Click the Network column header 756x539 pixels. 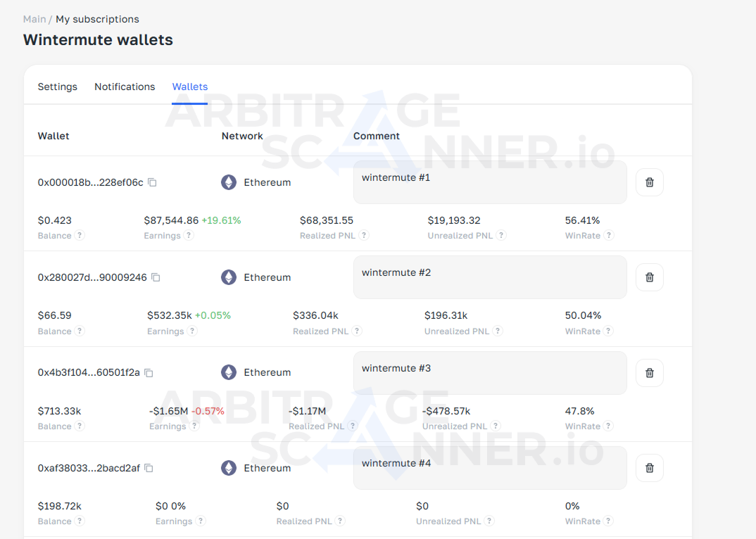click(242, 136)
